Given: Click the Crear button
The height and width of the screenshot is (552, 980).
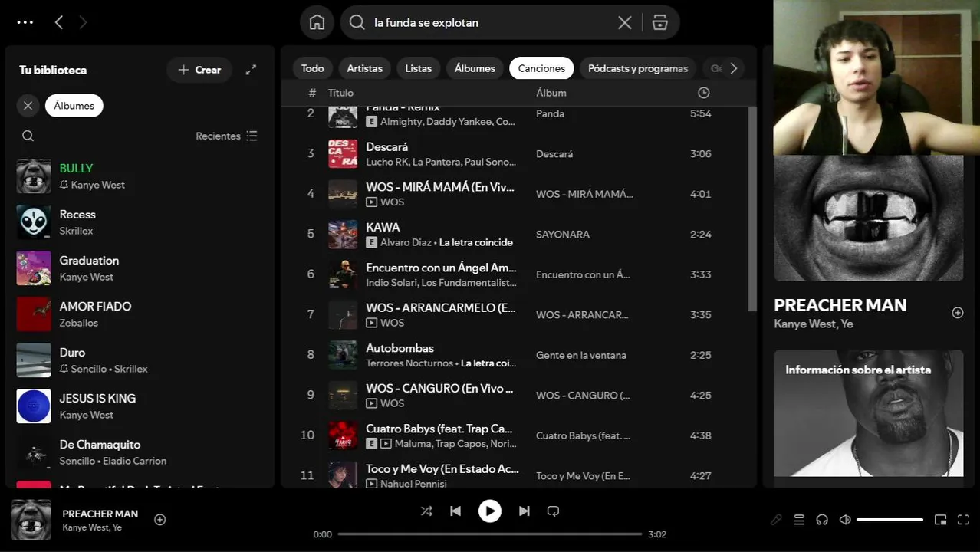Looking at the screenshot, I should click(x=199, y=70).
